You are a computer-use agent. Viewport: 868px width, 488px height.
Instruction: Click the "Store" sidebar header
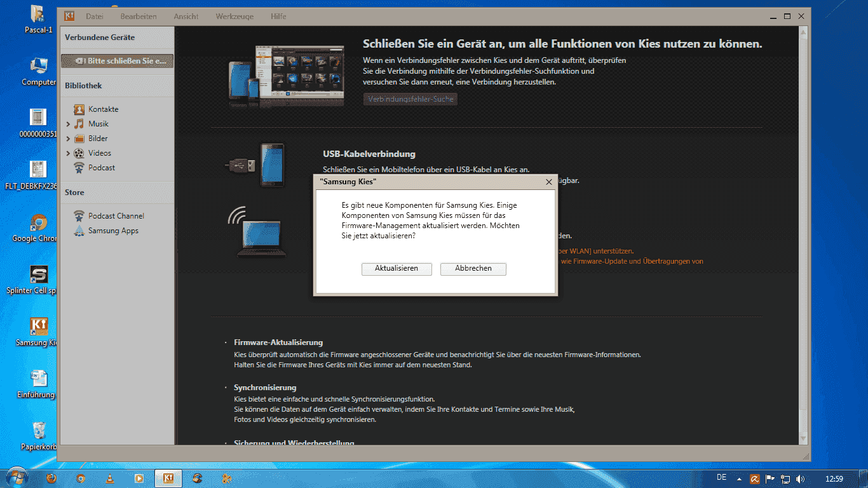(x=74, y=193)
